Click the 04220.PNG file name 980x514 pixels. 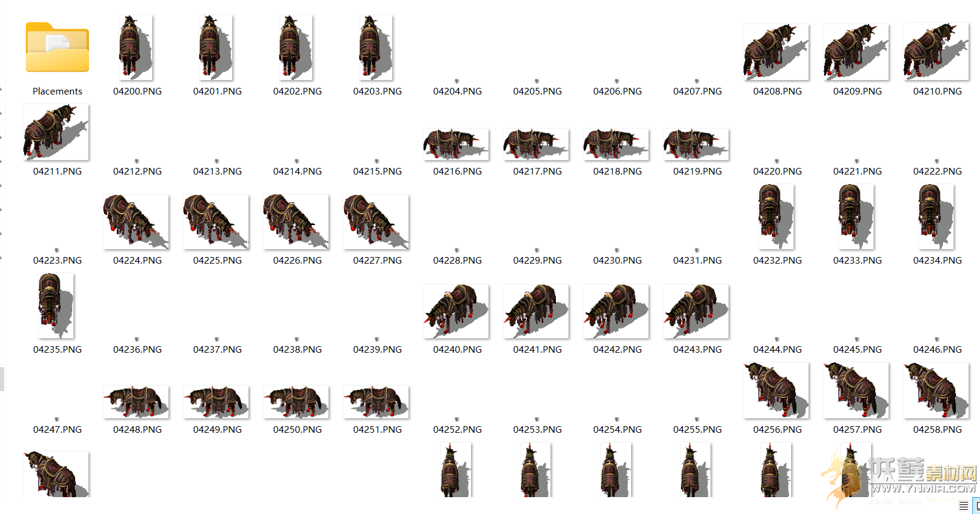777,172
